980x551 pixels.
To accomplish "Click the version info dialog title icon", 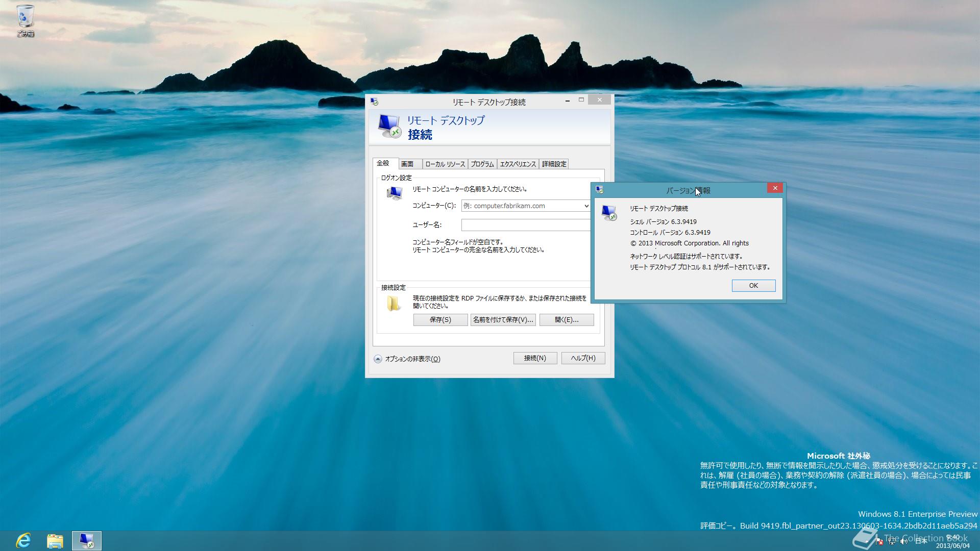I will (600, 190).
